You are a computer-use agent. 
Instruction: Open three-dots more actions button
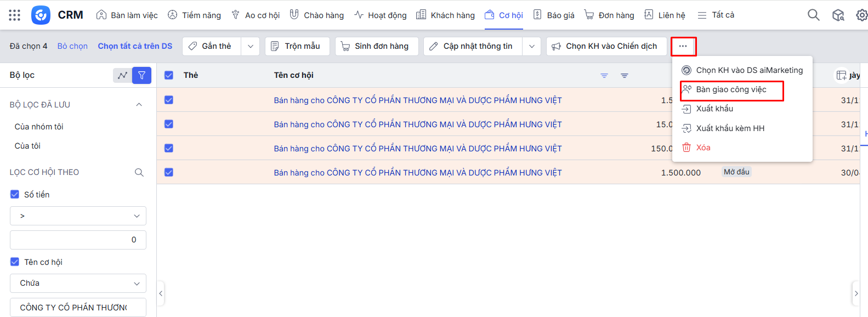(x=683, y=46)
